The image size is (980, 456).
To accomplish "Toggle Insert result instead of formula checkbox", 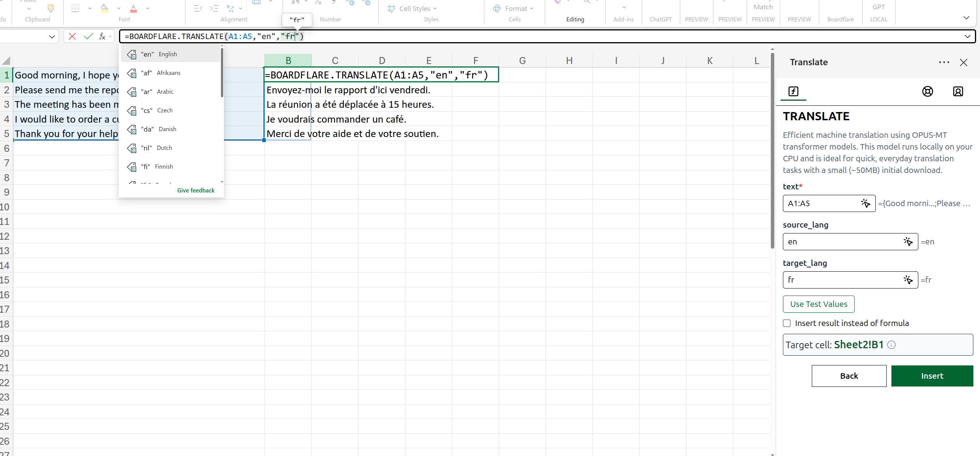I will [x=787, y=323].
